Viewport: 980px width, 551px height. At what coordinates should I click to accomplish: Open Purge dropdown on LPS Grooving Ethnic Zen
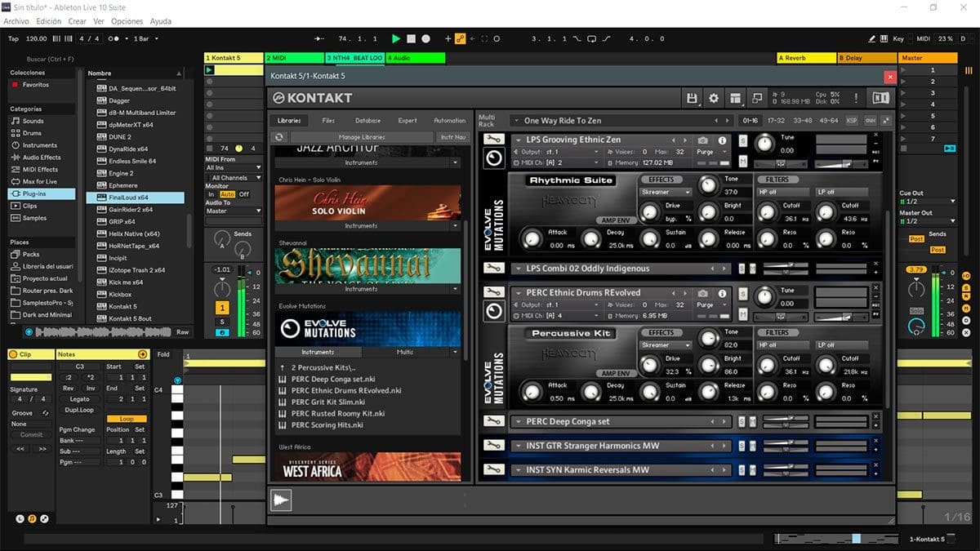point(709,152)
